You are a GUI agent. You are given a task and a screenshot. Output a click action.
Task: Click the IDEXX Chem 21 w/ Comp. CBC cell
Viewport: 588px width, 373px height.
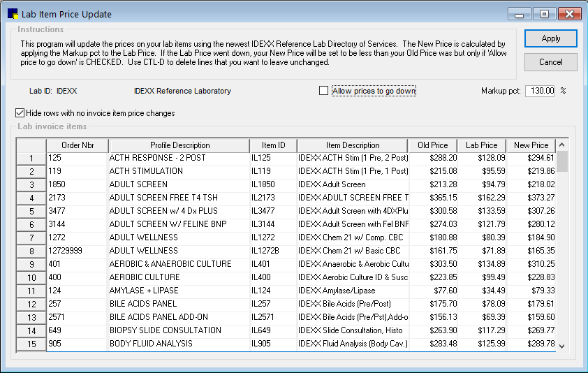[x=353, y=237]
